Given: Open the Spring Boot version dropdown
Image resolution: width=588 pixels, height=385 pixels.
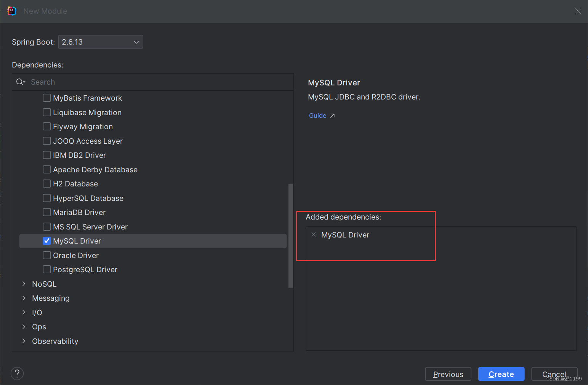Looking at the screenshot, I should click(101, 42).
